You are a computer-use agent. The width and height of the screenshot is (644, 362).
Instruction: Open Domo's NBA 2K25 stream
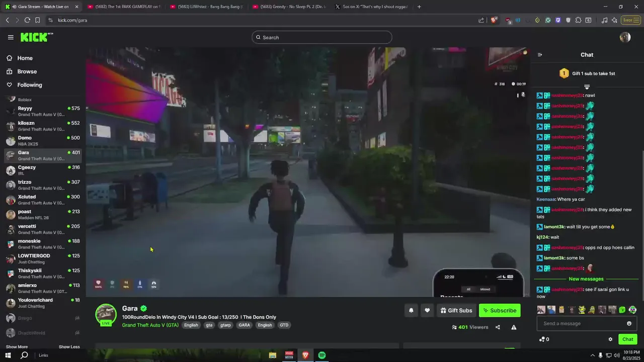[x=43, y=141]
